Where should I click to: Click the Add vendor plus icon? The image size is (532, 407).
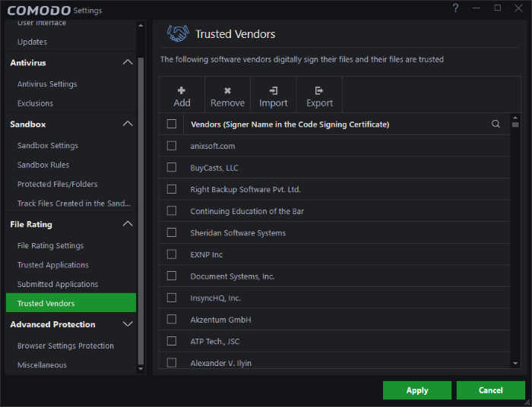pyautogui.click(x=182, y=90)
